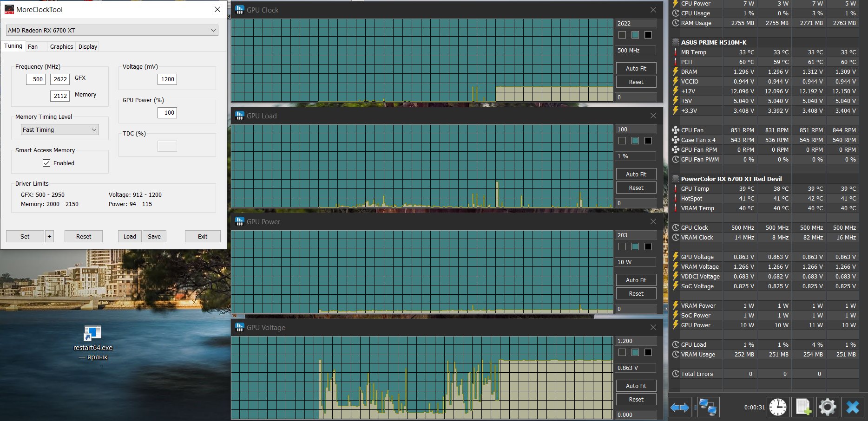Image resolution: width=868 pixels, height=421 pixels.
Task: Click the Memory frequency field showing 2112
Action: [x=60, y=96]
